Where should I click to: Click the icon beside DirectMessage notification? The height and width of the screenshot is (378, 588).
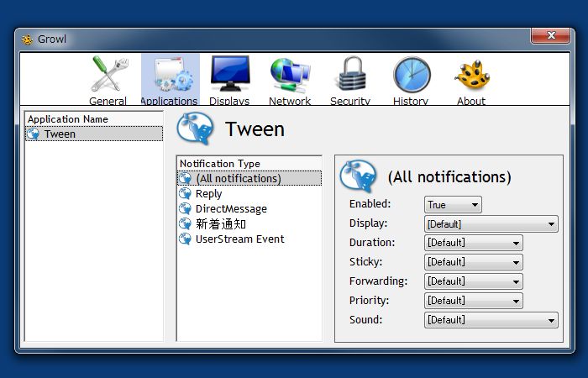click(185, 208)
